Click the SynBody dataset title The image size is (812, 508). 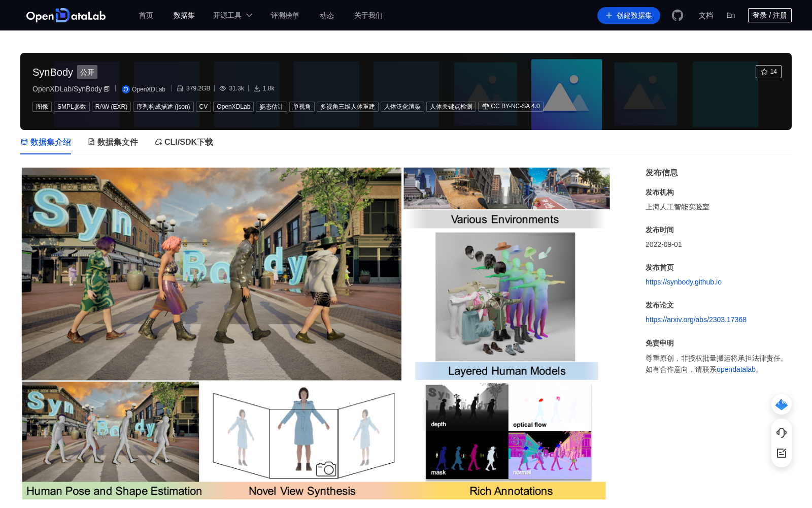[53, 72]
